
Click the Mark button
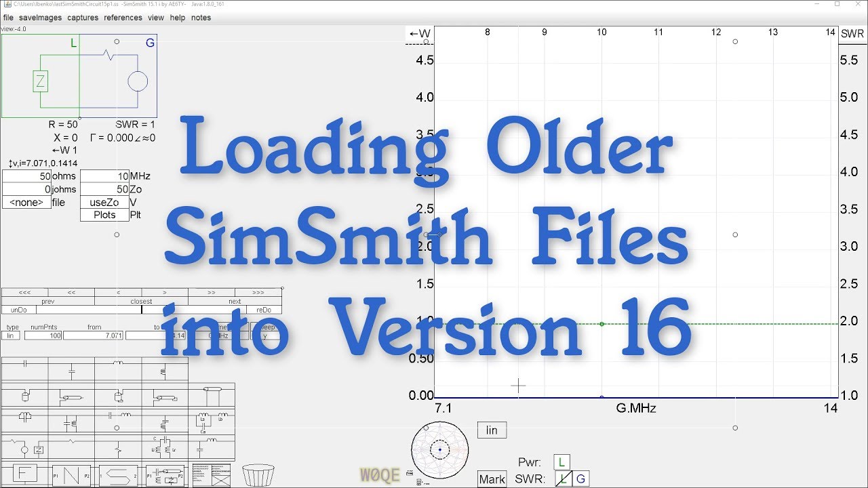[492, 479]
